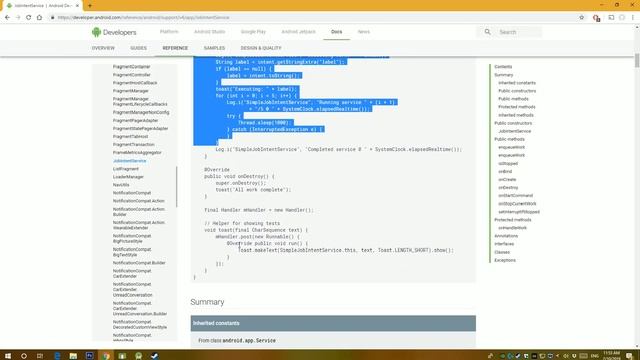Open the News nav item
The width and height of the screenshot is (640, 360).
point(364,31)
